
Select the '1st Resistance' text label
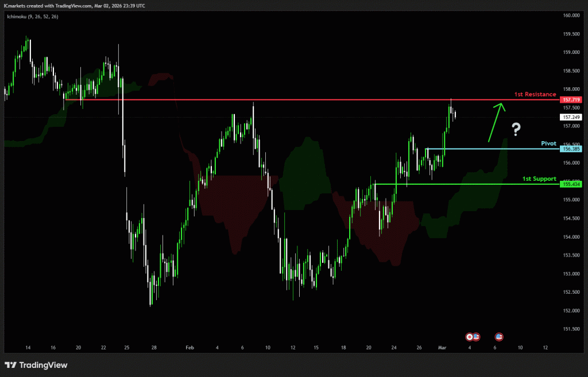pyautogui.click(x=534, y=94)
